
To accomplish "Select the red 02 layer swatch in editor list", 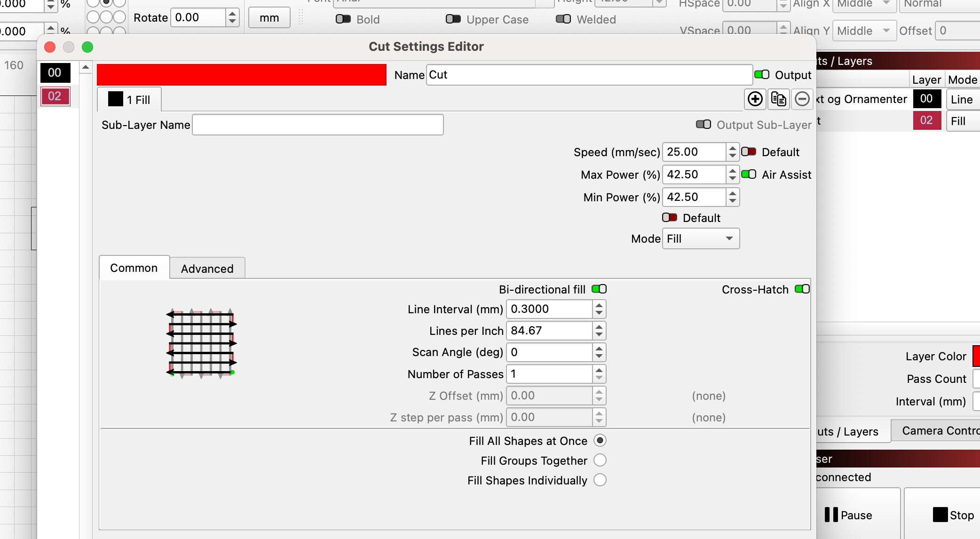I will [x=55, y=96].
